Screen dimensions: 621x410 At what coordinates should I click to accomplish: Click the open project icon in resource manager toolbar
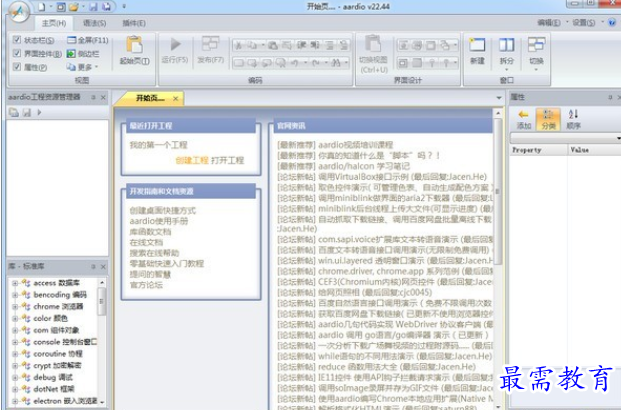pos(14,113)
